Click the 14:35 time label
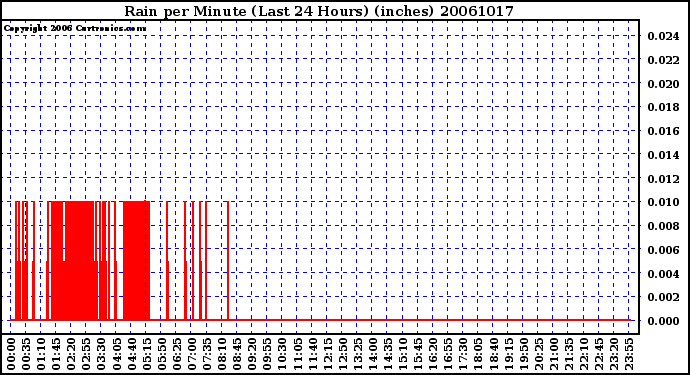Viewport: 690px width, 375px height. [387, 354]
